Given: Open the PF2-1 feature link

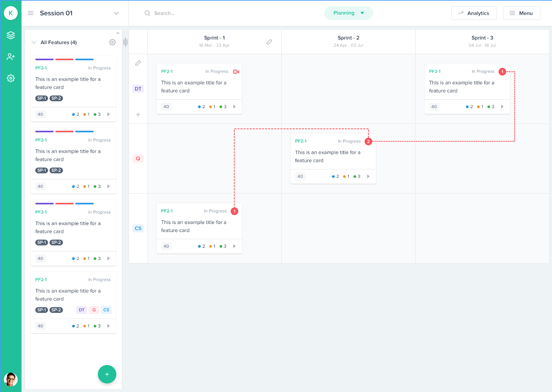Looking at the screenshot, I should point(167,71).
